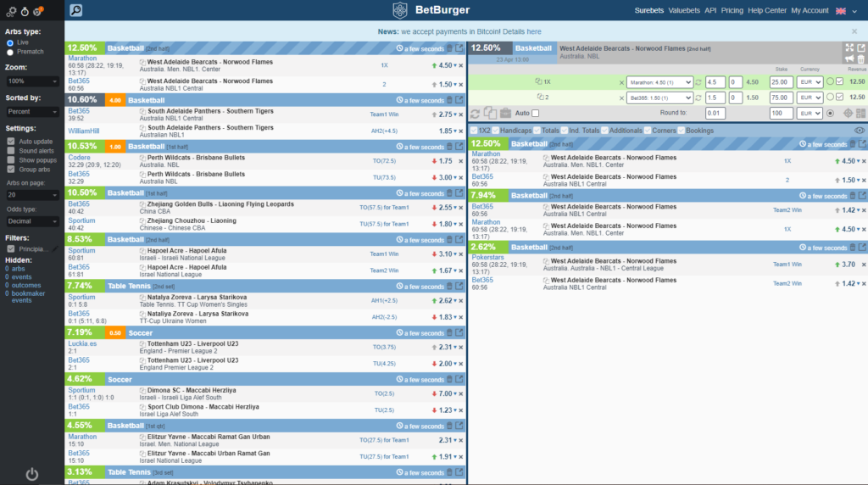This screenshot has width=868, height=485.
Task: Expand dropdown arrow next to Bet365 2.75 odds
Action: (455, 114)
